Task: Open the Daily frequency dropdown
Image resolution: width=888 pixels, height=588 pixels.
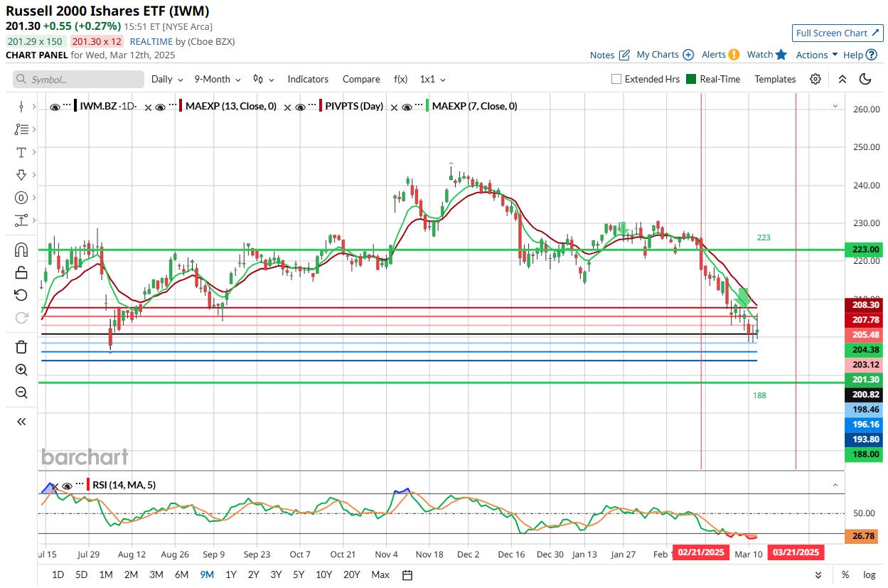Action: click(x=167, y=79)
